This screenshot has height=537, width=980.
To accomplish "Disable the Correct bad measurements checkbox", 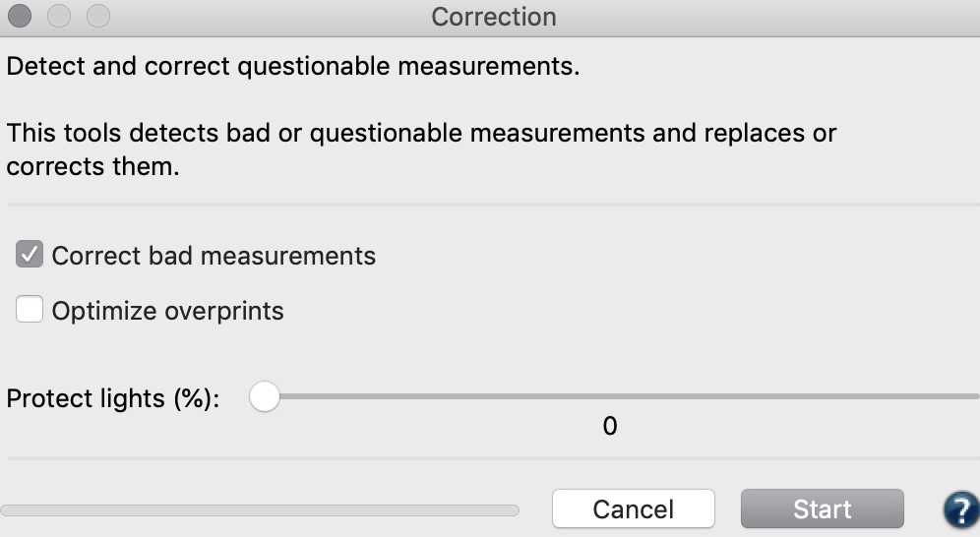I will tap(30, 256).
